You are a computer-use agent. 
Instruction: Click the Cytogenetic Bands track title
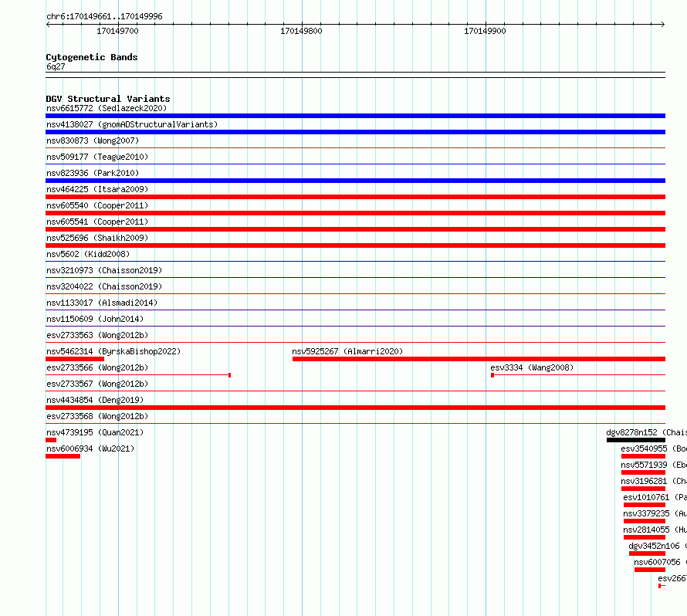click(92, 57)
